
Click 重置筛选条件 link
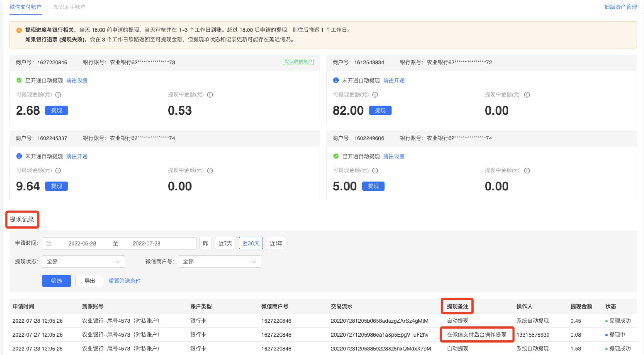point(125,281)
